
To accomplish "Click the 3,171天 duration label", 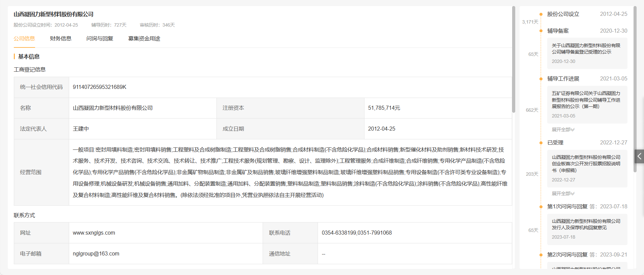I will [x=530, y=22].
